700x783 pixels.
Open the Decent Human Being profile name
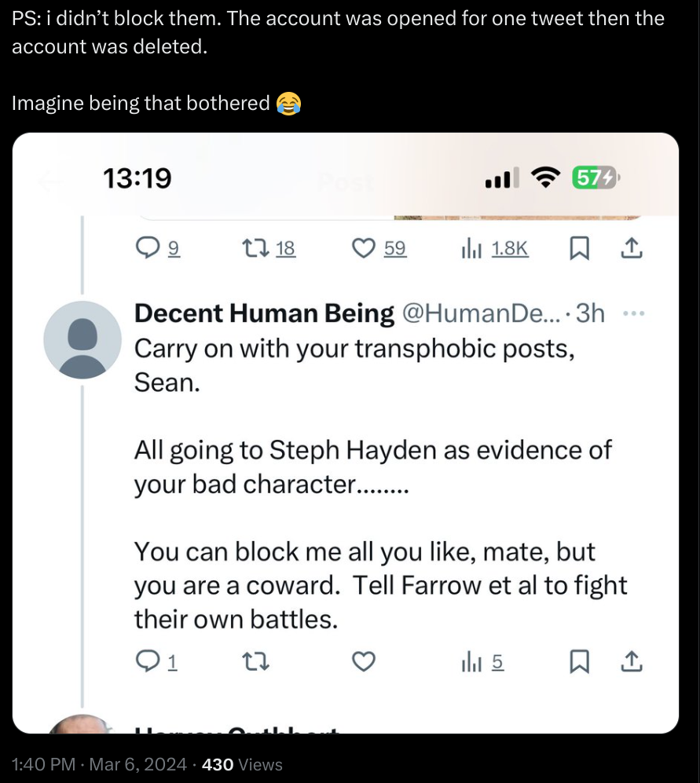[264, 313]
